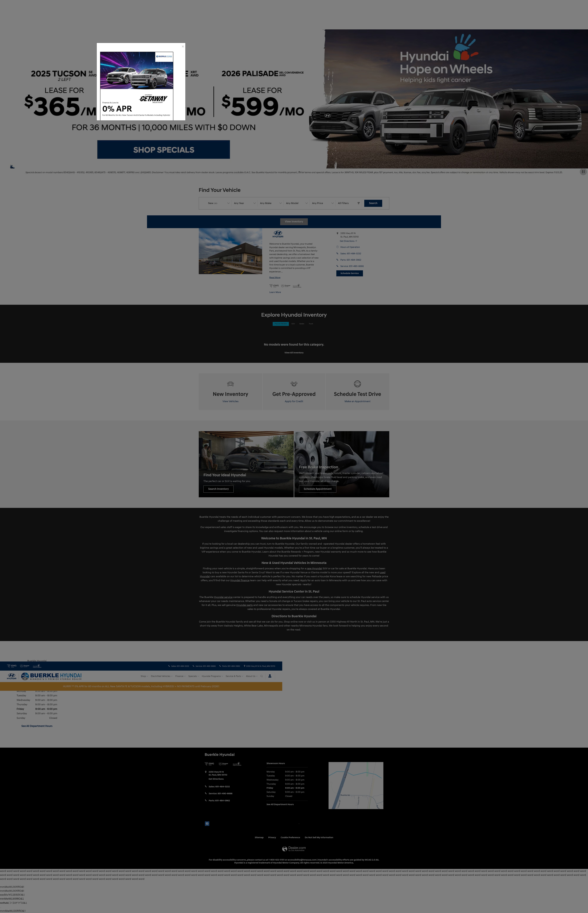Click the Schedule Service button
This screenshot has width=588, height=913.
tap(349, 273)
